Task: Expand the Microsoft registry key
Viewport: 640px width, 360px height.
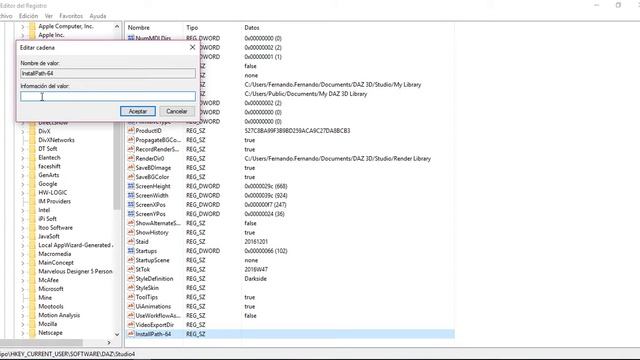Action: point(22,289)
